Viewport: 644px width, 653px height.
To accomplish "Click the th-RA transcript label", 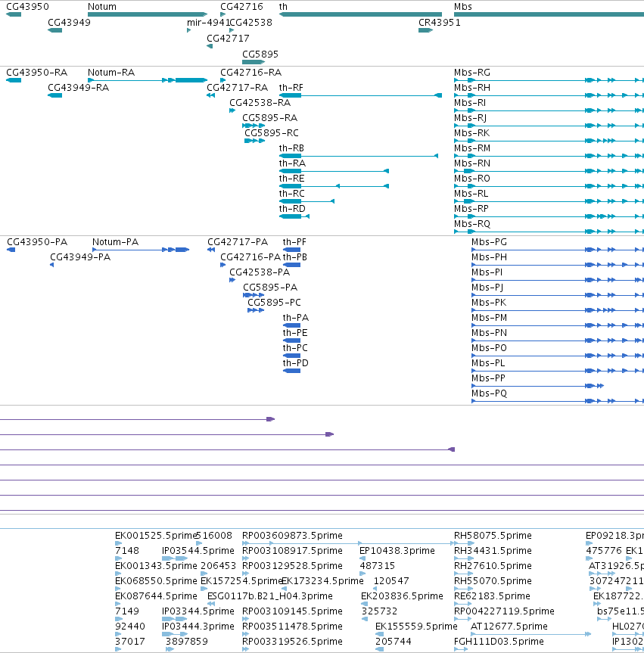I will tap(292, 163).
